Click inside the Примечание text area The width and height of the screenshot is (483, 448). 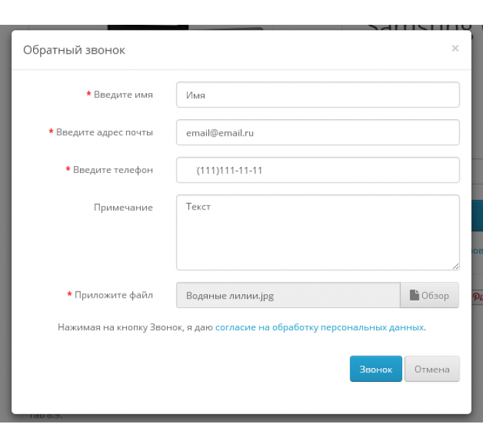(x=318, y=232)
